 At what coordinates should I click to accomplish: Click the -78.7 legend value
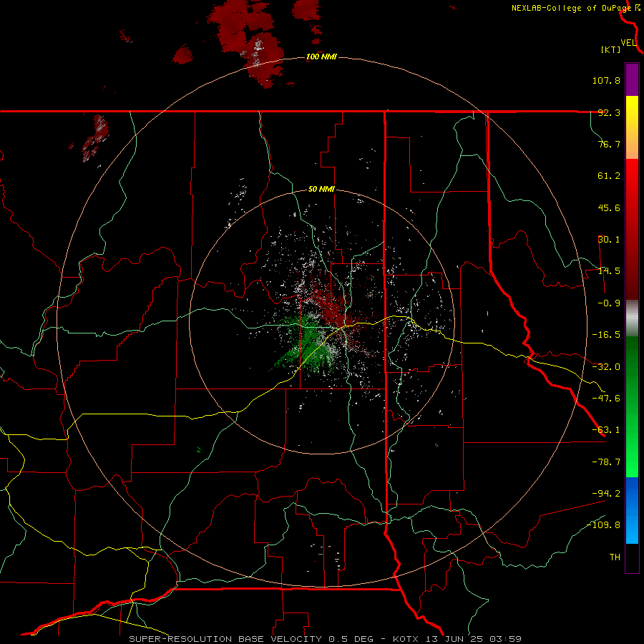point(606,462)
